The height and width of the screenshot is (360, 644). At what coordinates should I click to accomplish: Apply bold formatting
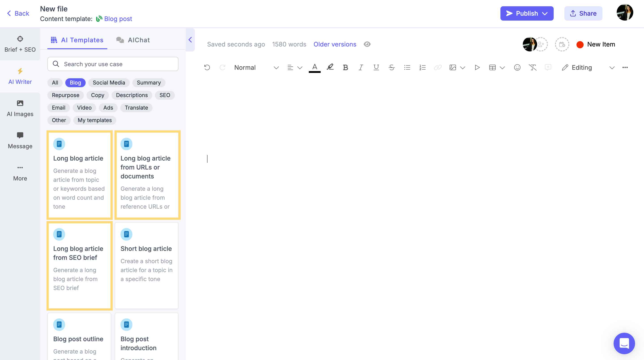[345, 68]
